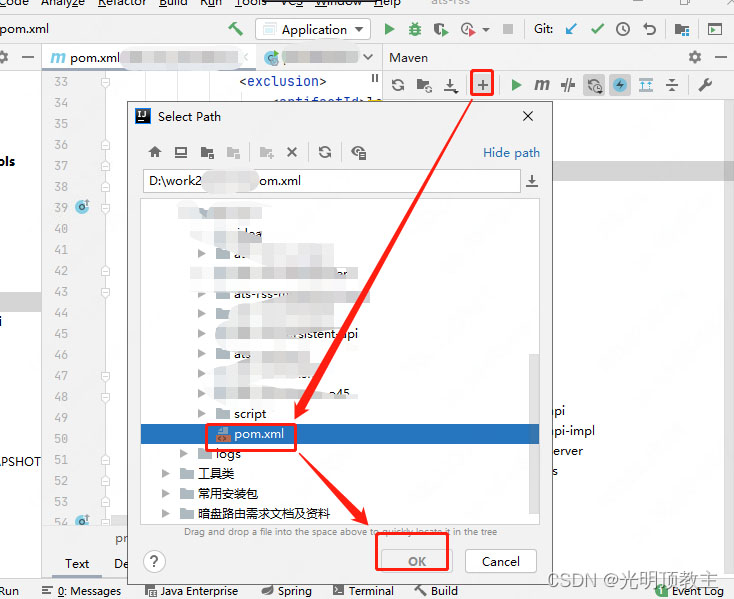The height and width of the screenshot is (599, 734).
Task: Click gutter override marker at line 39
Action: click(x=82, y=206)
